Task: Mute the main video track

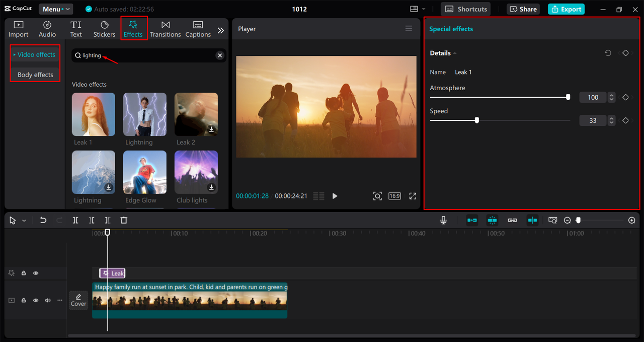Action: [48, 300]
